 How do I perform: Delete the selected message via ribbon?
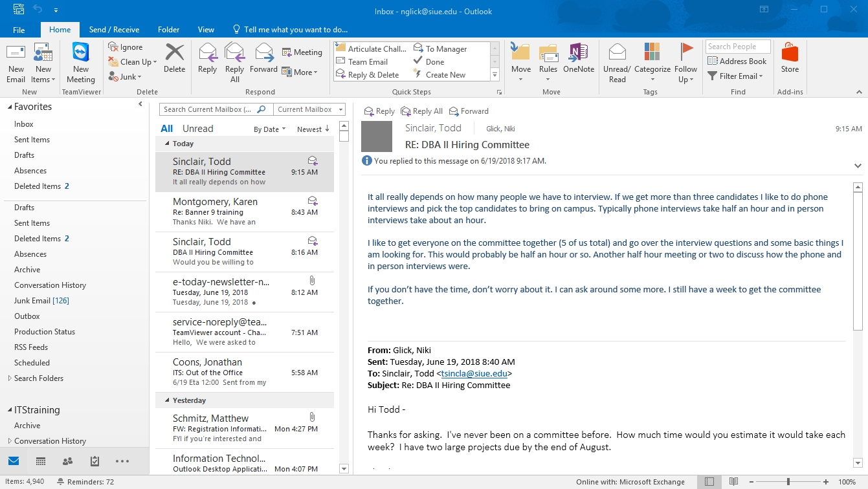click(174, 58)
